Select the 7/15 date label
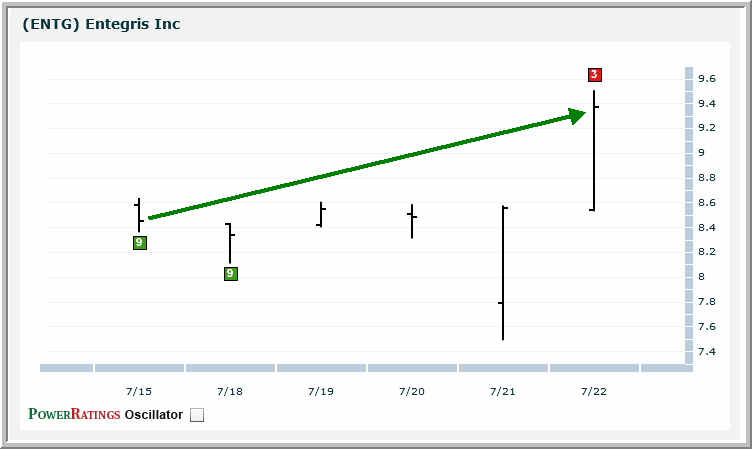Viewport: 752px width, 449px height. point(138,391)
